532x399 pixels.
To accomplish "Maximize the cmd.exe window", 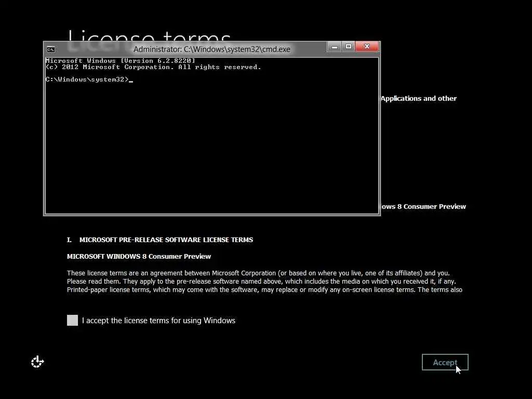I will click(349, 46).
